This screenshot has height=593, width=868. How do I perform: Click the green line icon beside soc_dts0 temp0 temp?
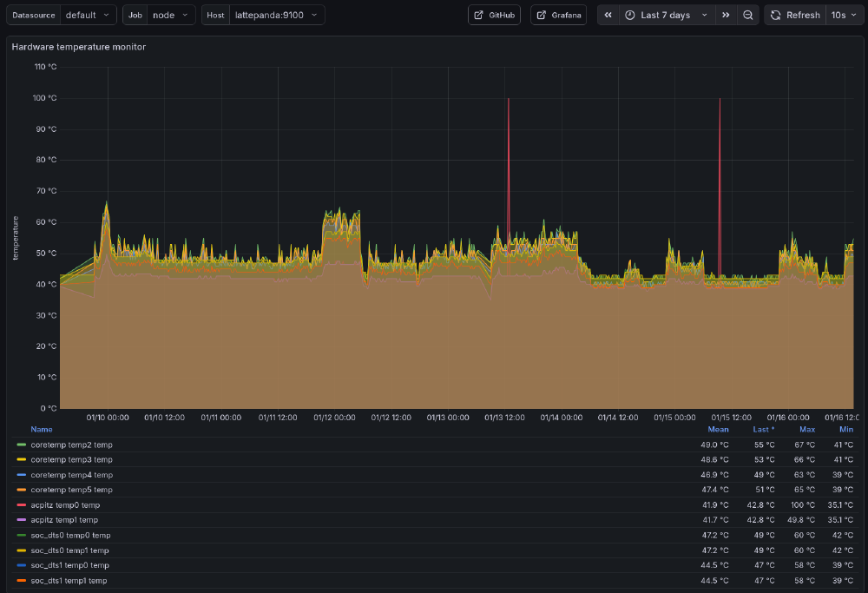pos(20,535)
